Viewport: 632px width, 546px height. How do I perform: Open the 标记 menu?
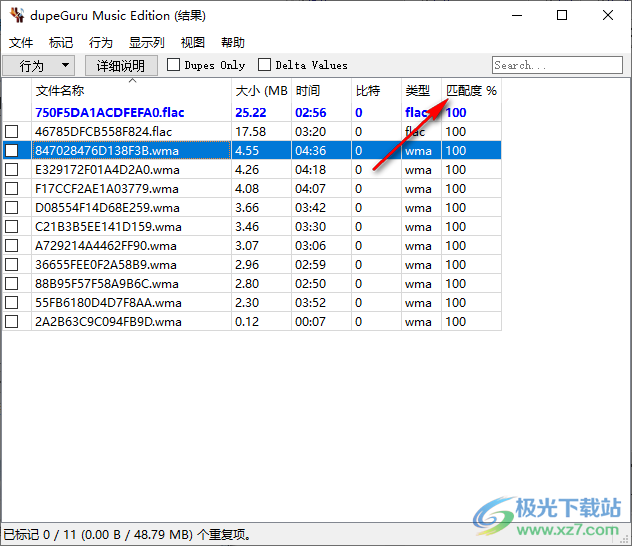61,43
